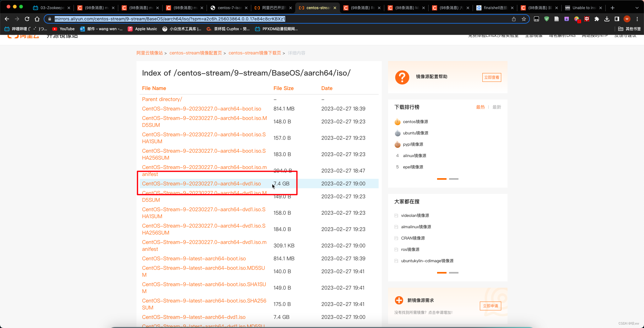Click the File Size column header

point(284,88)
